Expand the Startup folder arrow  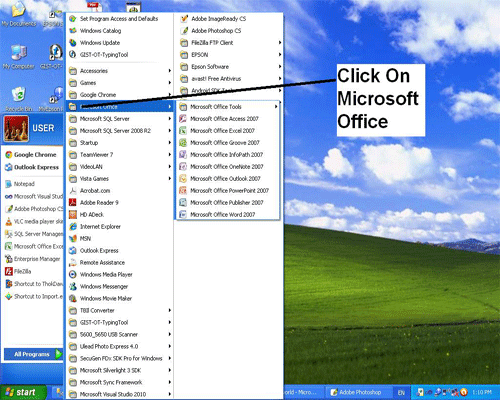[170, 143]
